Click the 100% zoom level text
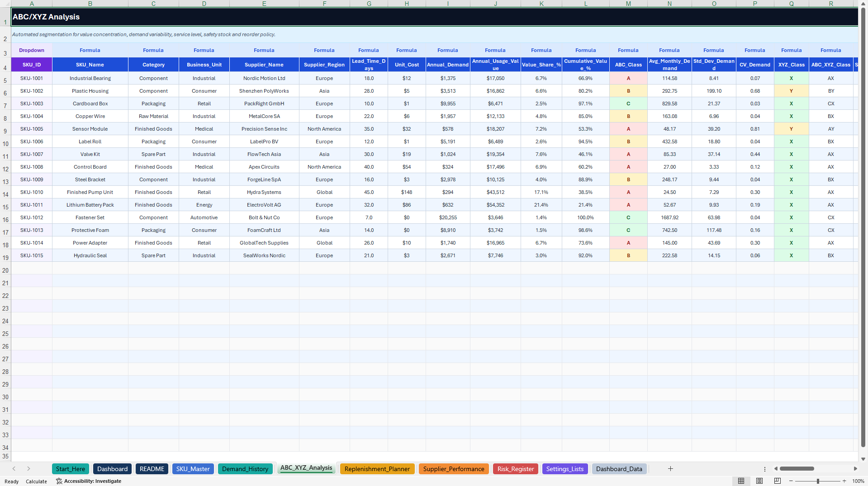868x486 pixels. pyautogui.click(x=858, y=481)
